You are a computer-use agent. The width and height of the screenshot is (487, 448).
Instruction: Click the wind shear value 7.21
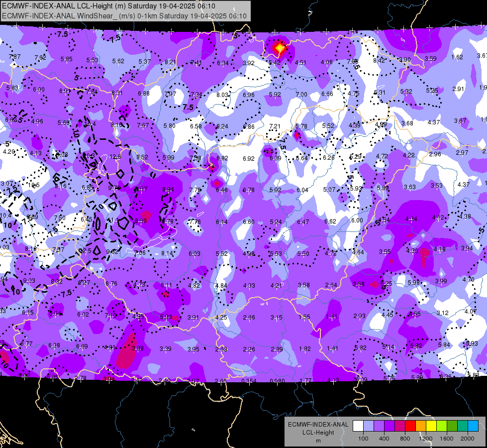(x=275, y=126)
